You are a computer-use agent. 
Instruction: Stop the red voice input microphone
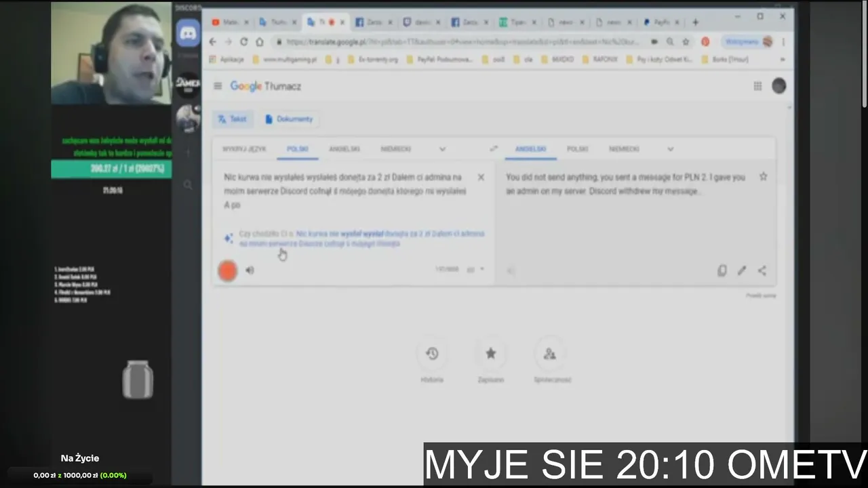coord(228,270)
